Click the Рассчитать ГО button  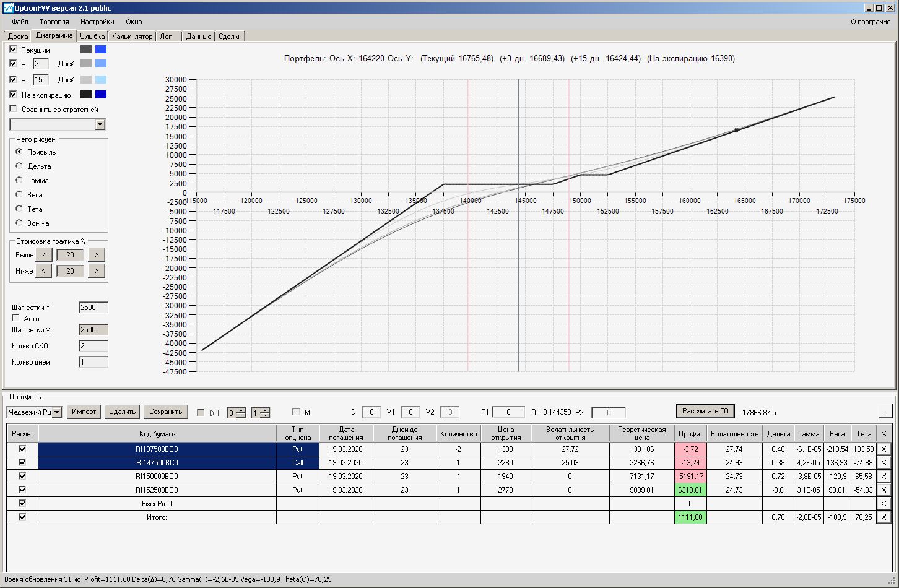pos(705,411)
